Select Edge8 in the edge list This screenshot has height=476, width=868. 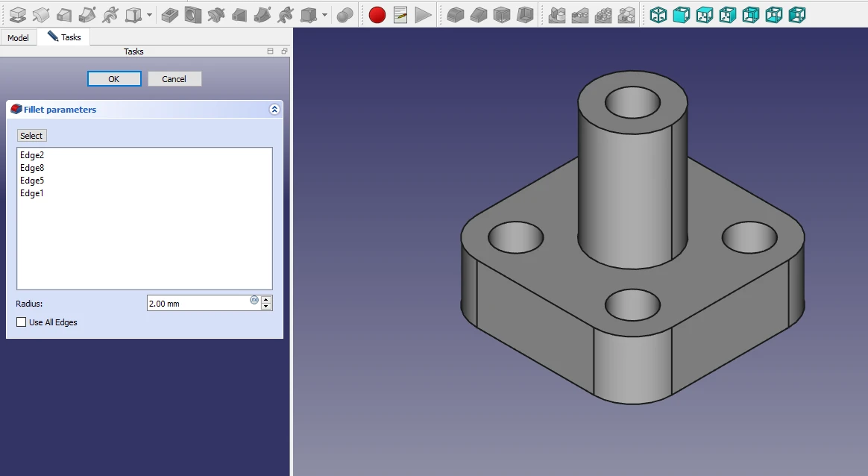(x=32, y=168)
